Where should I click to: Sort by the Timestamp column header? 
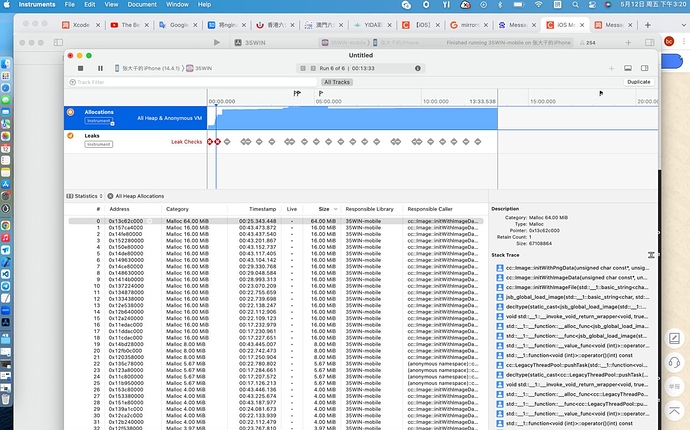tap(262, 209)
